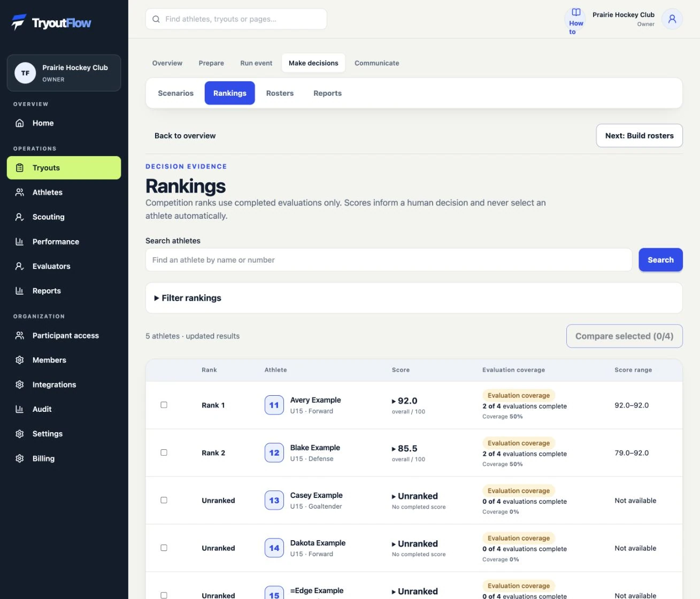Select Avery Example's checkbox
The image size is (700, 599).
coord(164,405)
